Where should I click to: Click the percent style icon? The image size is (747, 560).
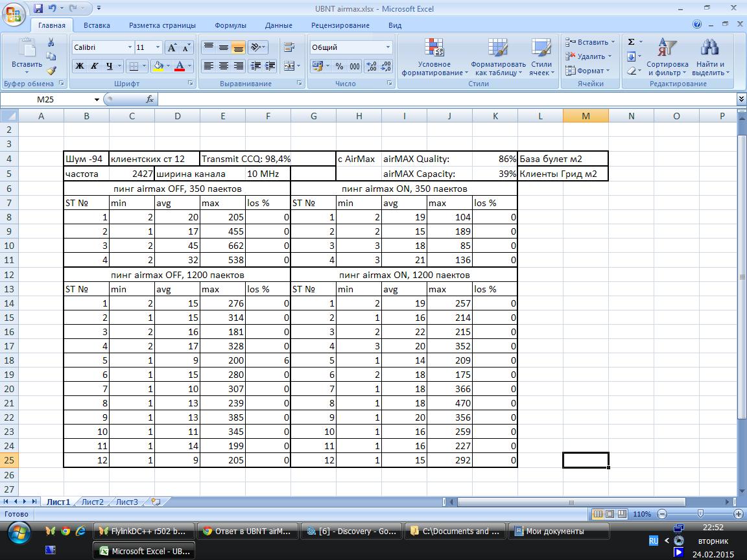click(339, 66)
